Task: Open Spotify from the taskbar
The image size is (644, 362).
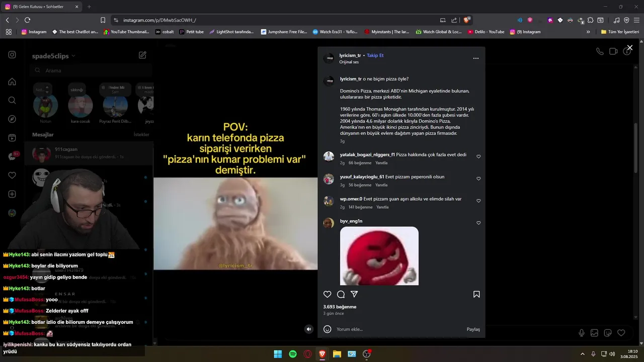Action: 293,354
